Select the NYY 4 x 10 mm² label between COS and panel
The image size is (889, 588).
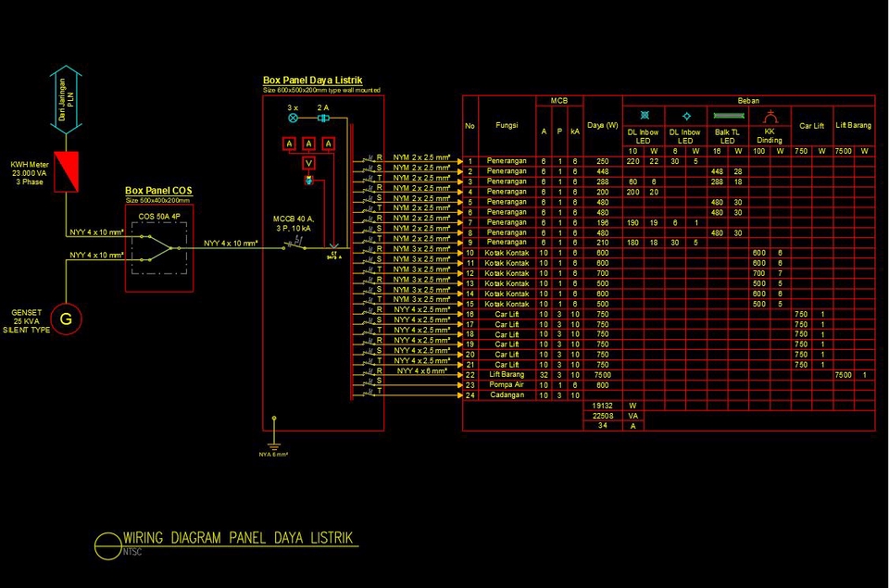pos(231,244)
